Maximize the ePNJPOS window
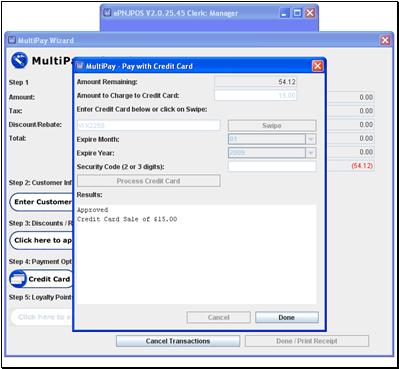 tap(297, 13)
